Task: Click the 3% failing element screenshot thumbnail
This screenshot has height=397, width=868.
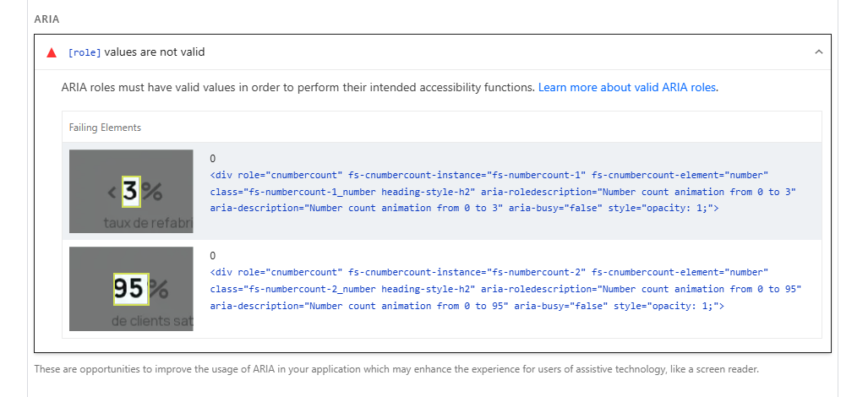Action: [131, 192]
